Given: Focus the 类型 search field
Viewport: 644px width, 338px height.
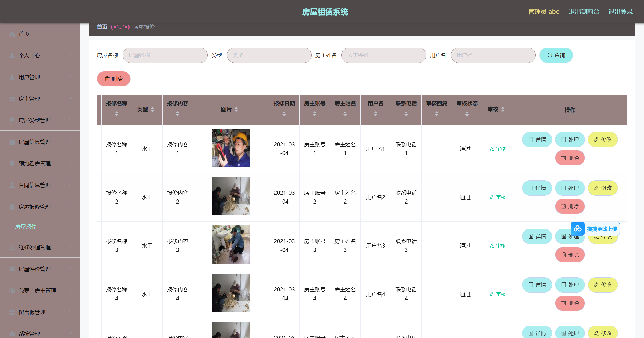Looking at the screenshot, I should [269, 55].
